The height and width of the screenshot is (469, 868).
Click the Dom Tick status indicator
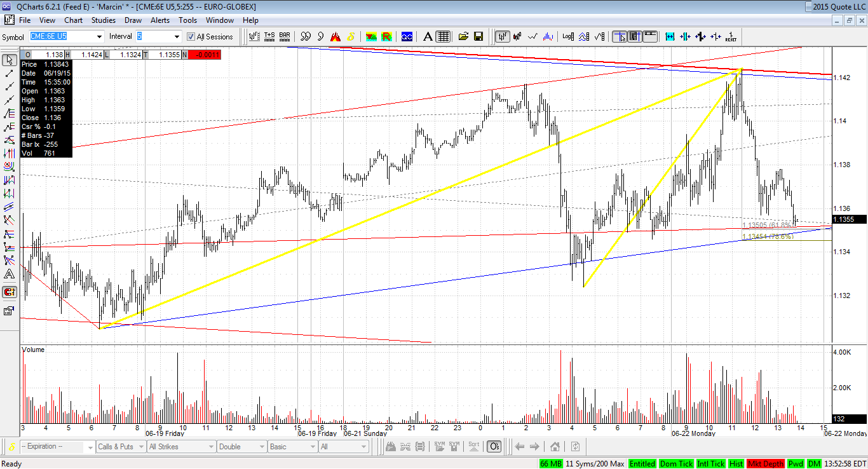point(676,464)
